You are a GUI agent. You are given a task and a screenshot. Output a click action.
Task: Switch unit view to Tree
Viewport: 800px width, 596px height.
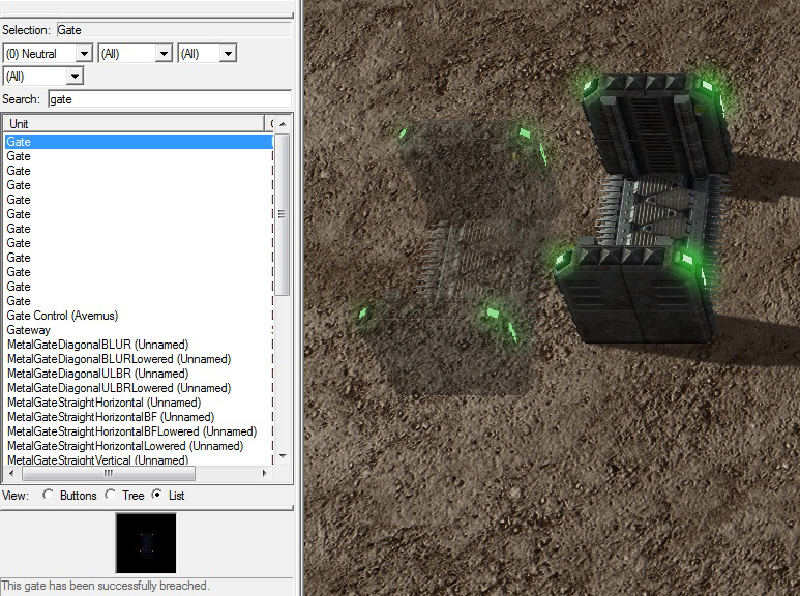(x=110, y=494)
